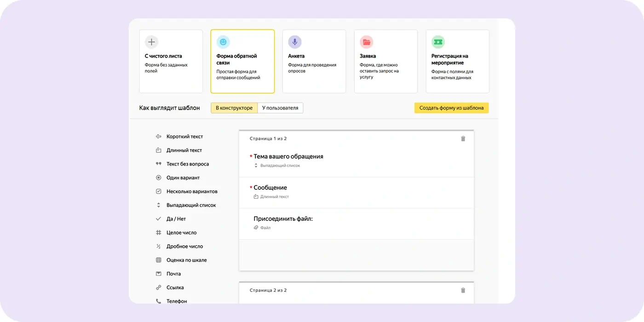The height and width of the screenshot is (322, 644).
Task: Switch preview to В конструкторе
Action: (x=234, y=108)
